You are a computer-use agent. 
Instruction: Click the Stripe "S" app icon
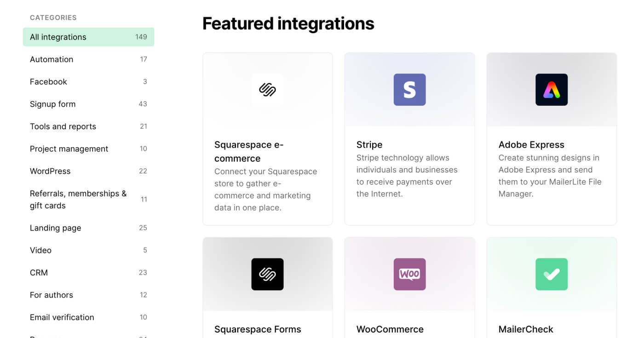click(409, 90)
